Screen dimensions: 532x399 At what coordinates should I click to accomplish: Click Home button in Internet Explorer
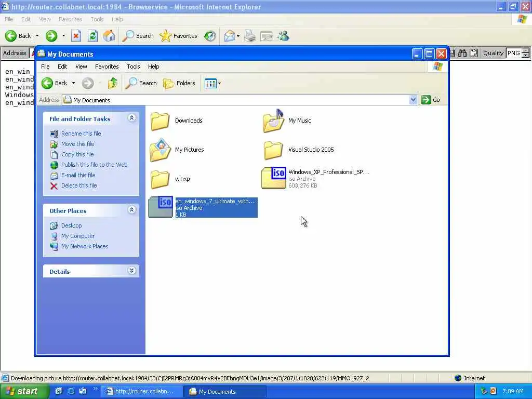[109, 36]
